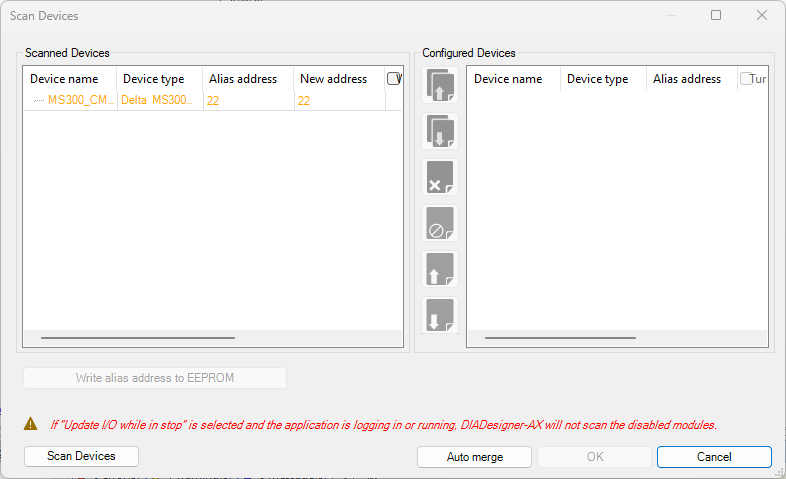Image resolution: width=786 pixels, height=479 pixels.
Task: Click the yellow warning triangle icon
Action: pos(32,423)
